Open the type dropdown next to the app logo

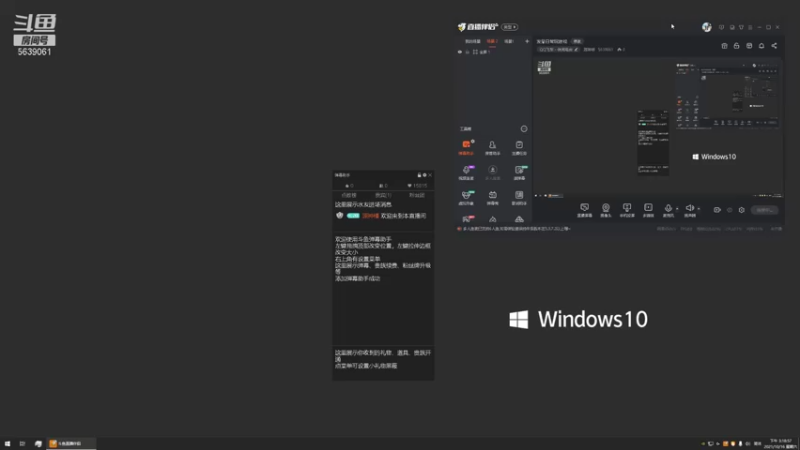click(510, 27)
